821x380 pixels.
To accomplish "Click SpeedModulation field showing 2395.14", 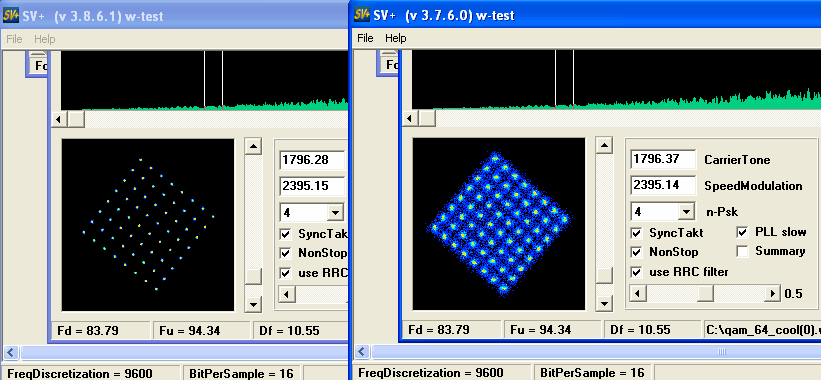I will pos(663,185).
